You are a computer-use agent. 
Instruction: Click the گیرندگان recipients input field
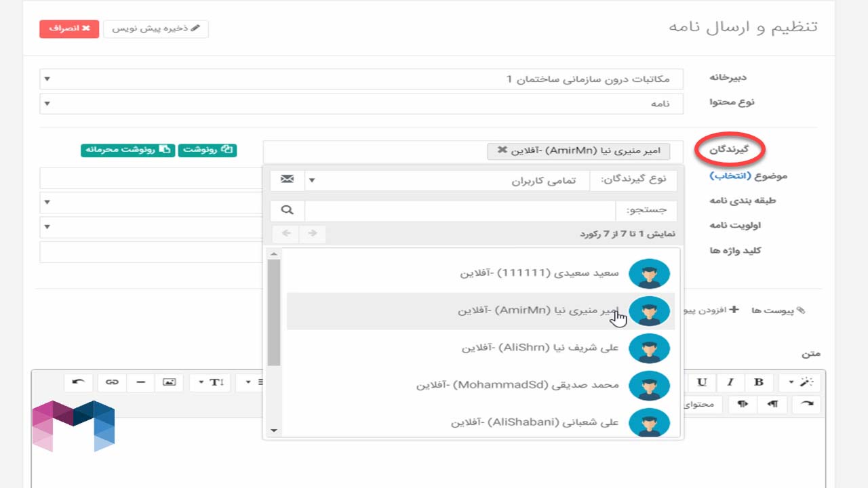point(473,151)
